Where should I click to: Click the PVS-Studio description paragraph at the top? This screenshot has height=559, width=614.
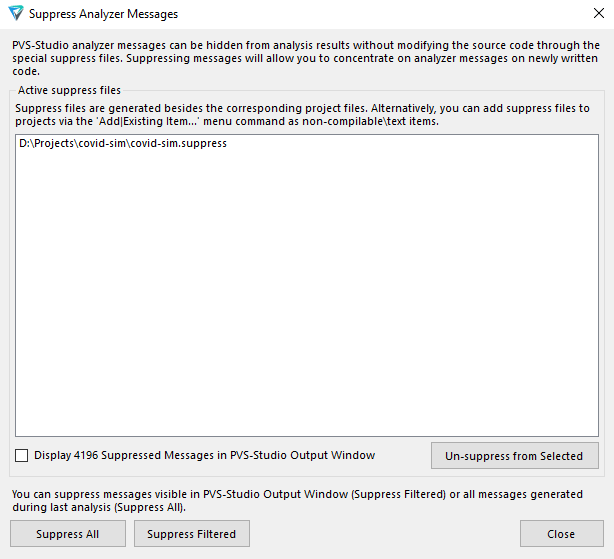pyautogui.click(x=306, y=58)
